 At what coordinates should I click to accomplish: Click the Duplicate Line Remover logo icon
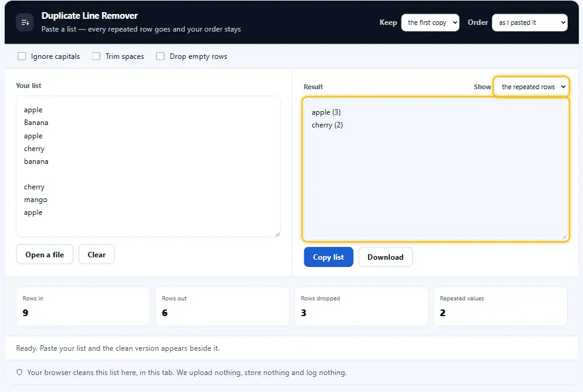(25, 22)
